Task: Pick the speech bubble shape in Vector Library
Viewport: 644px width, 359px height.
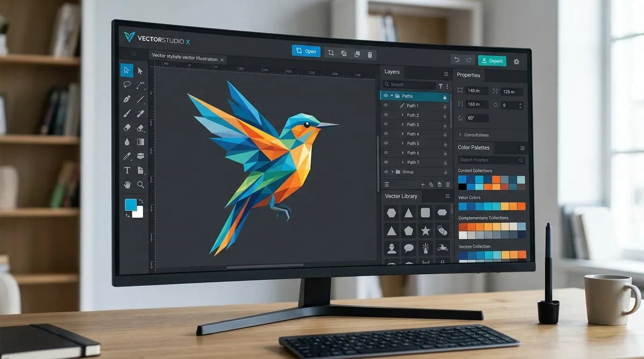Action: tap(409, 248)
